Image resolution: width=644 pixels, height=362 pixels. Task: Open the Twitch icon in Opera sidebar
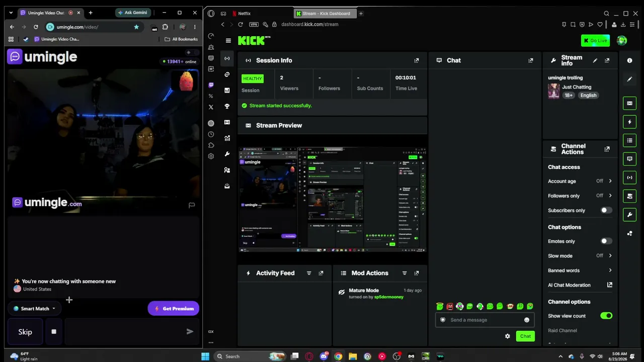(211, 85)
